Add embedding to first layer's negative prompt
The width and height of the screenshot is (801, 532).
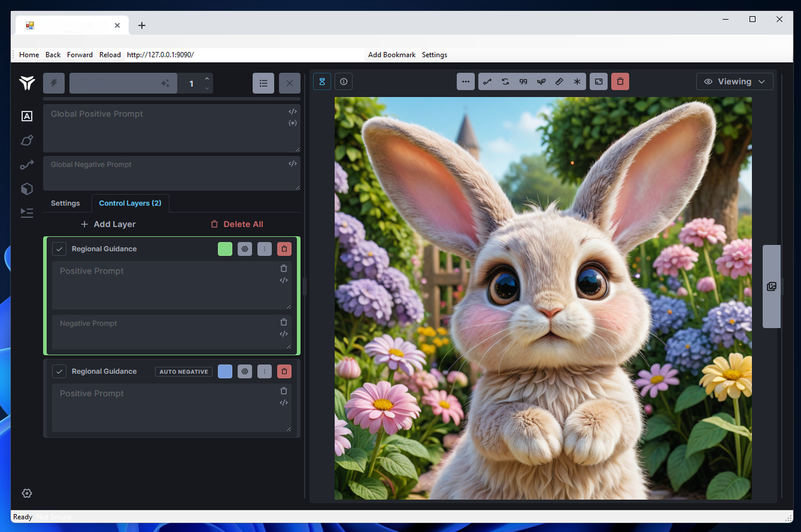[284, 334]
